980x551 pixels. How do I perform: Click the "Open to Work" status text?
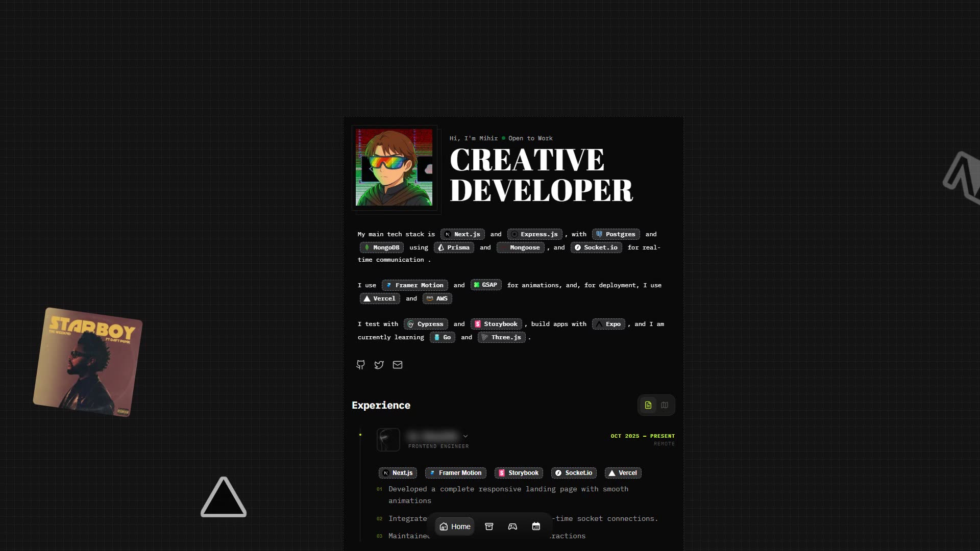(x=530, y=138)
